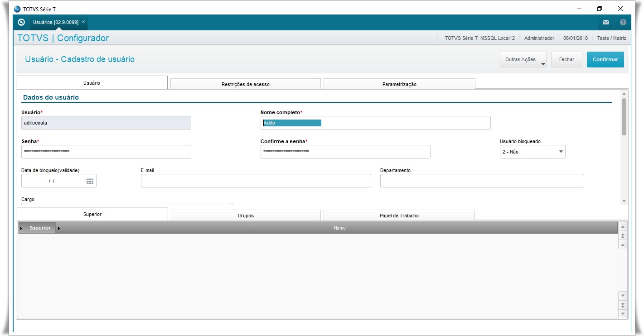Click the Usuário - Cadastro de usuário heading
644x336 pixels.
pos(80,59)
